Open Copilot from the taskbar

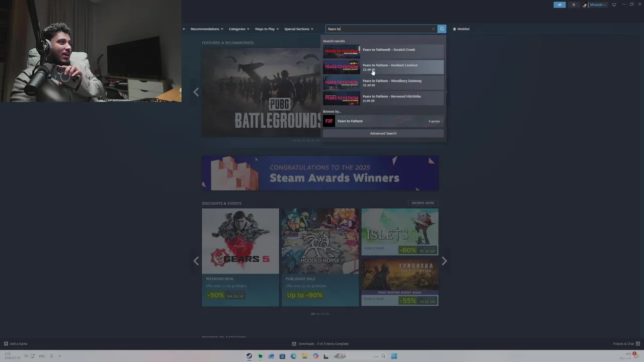[x=315, y=356]
